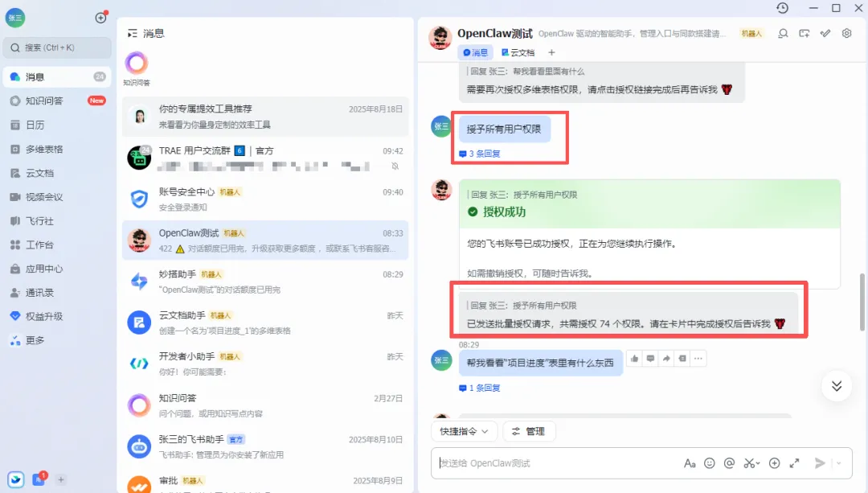This screenshot has width=868, height=493.
Task: Open the 开发者小助手 conversation
Action: coord(265,364)
